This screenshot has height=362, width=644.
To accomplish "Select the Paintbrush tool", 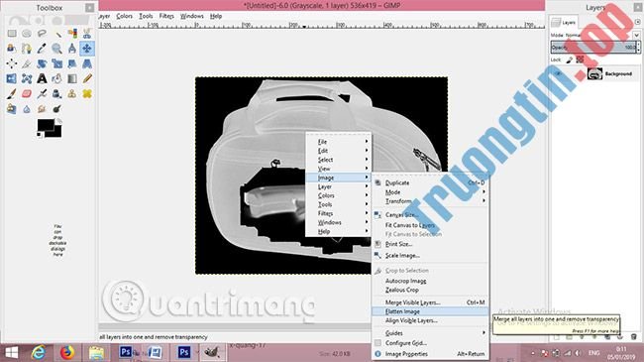I will tap(12, 94).
